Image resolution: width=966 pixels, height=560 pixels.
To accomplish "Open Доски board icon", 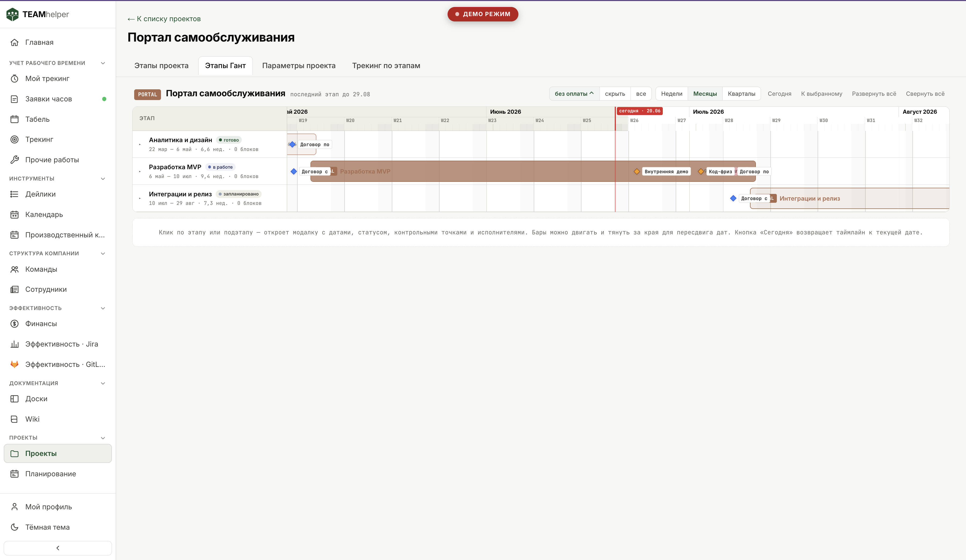I will pos(14,399).
